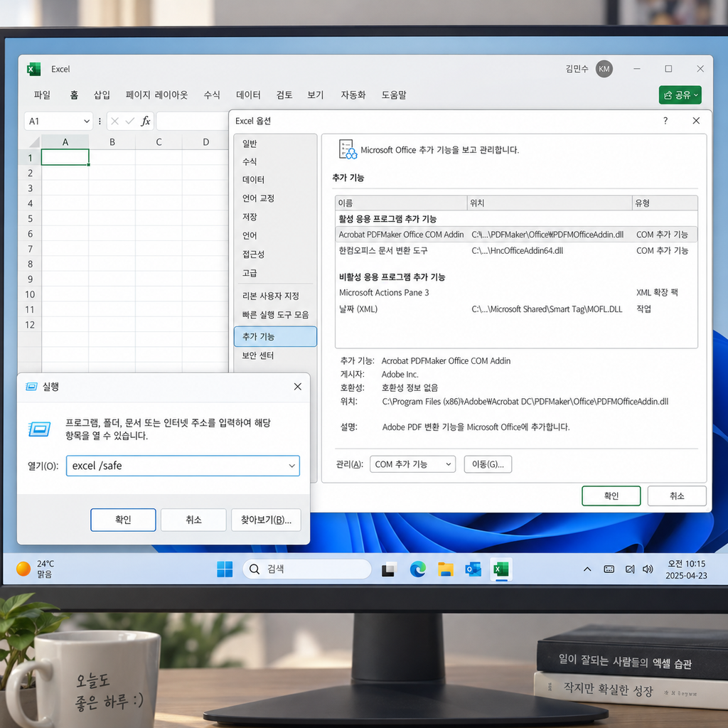Click column header B in the worksheet
Screen dimensions: 728x728
coord(112,142)
